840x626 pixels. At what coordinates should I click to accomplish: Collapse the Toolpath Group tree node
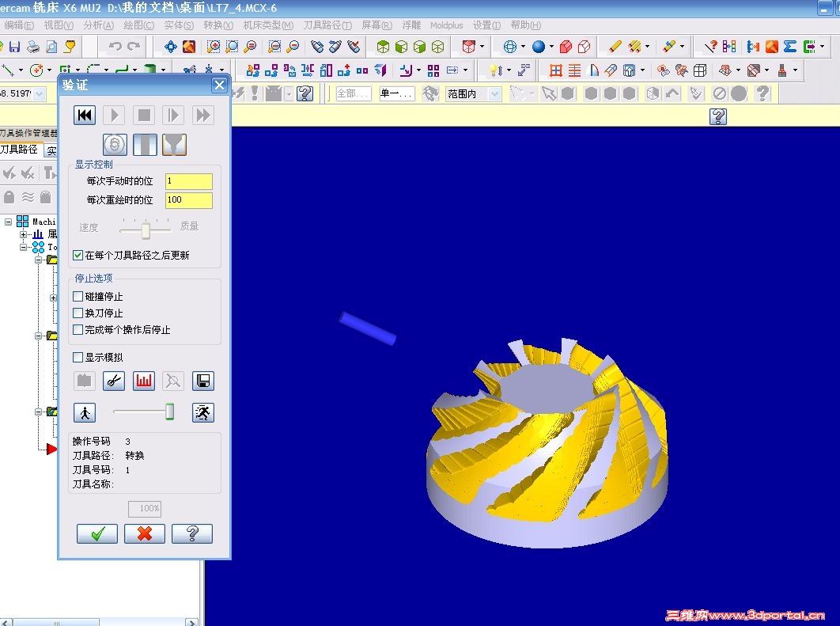23,247
